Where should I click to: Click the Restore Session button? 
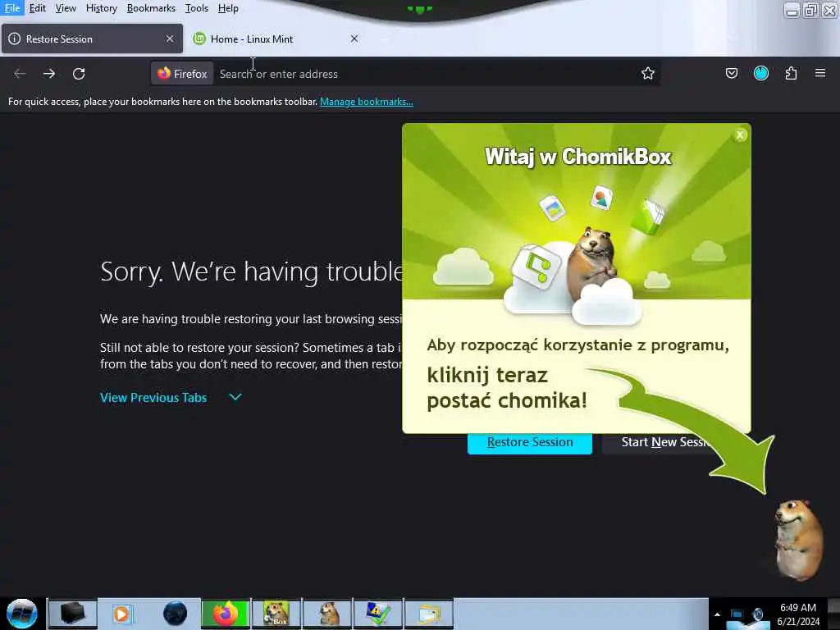[530, 442]
